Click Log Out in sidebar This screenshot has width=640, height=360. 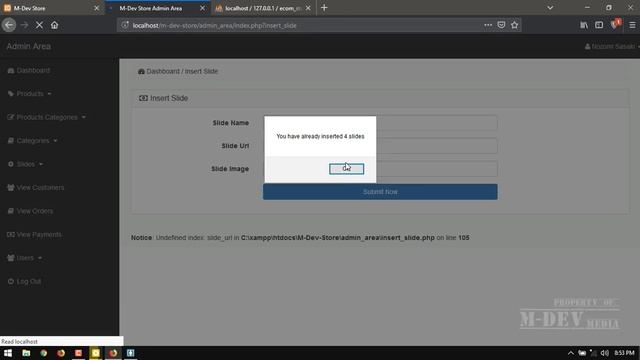[x=24, y=282]
